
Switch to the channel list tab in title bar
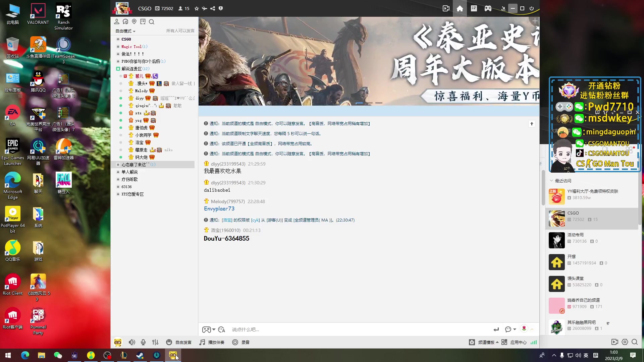click(474, 8)
